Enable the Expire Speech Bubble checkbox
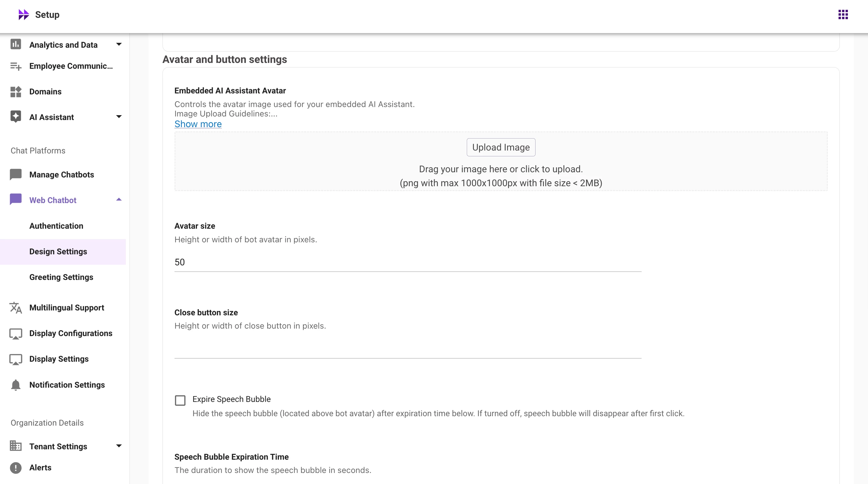This screenshot has width=868, height=484. click(x=180, y=400)
